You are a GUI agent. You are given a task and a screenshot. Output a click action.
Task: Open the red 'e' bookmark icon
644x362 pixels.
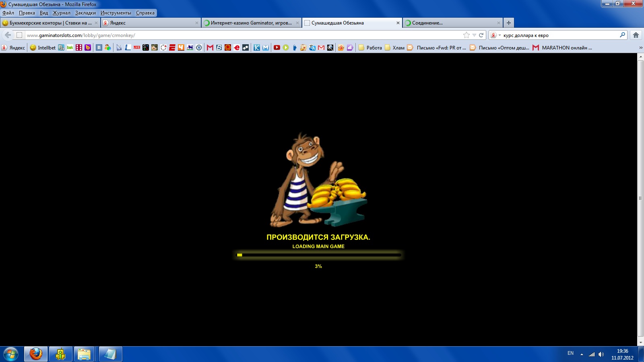(237, 47)
